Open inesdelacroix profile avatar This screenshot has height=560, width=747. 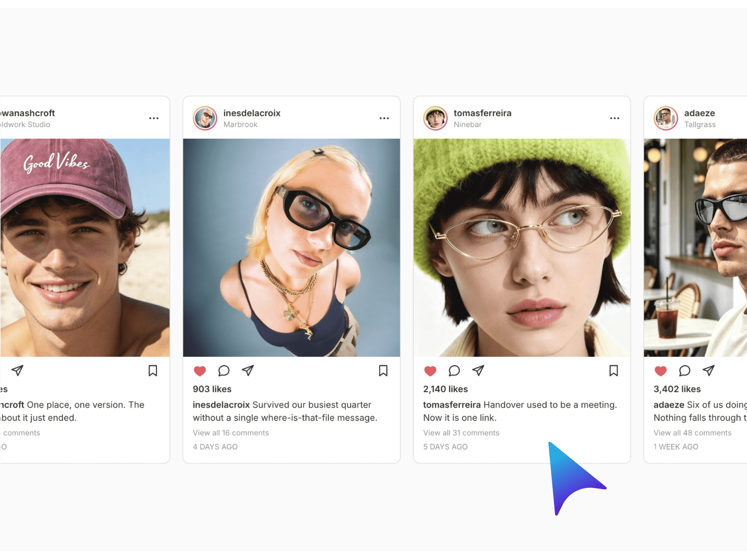[205, 118]
